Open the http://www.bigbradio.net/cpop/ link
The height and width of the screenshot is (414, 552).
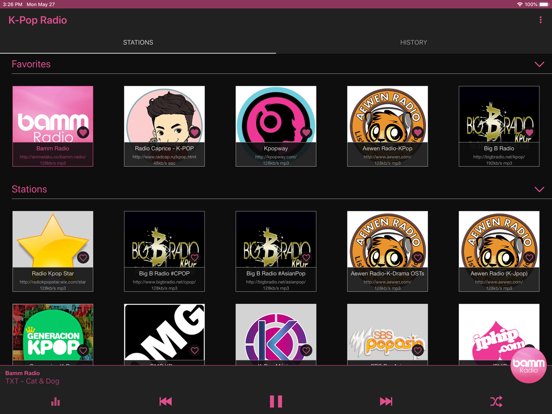pos(164,282)
